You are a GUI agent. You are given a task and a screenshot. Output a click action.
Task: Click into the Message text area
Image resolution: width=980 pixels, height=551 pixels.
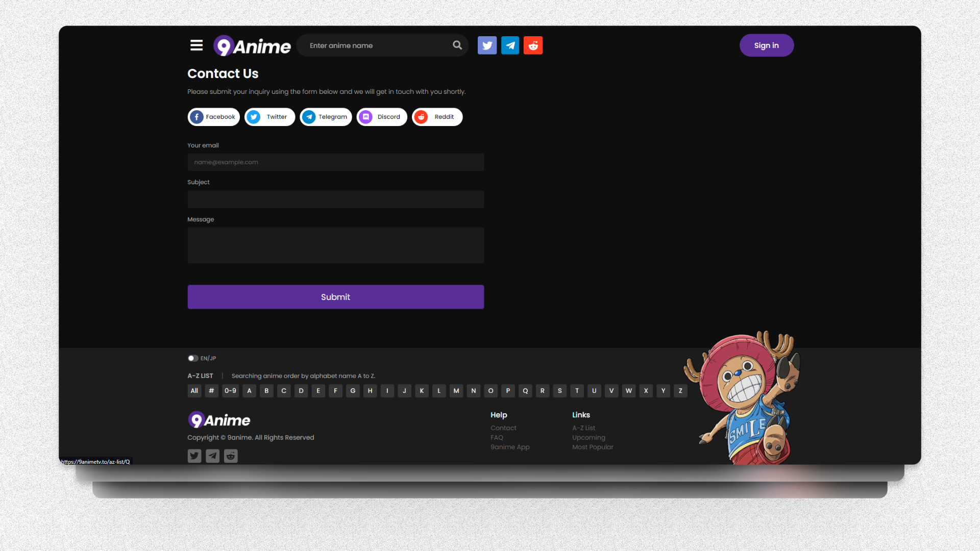click(335, 245)
